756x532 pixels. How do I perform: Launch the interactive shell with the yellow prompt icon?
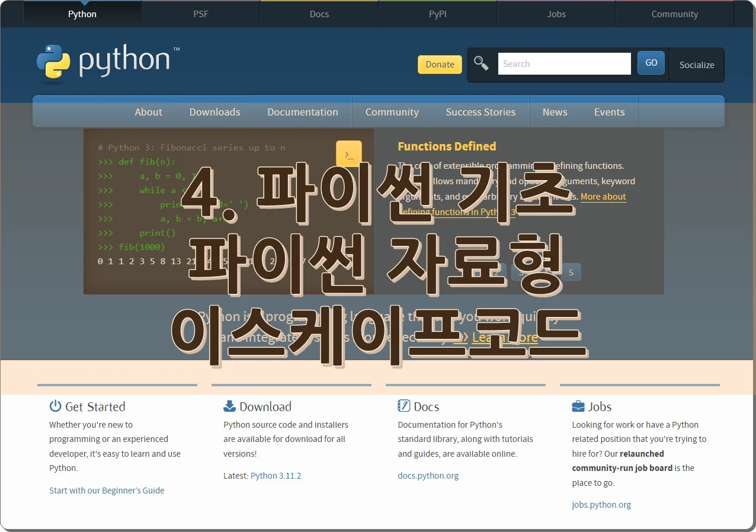tap(348, 154)
